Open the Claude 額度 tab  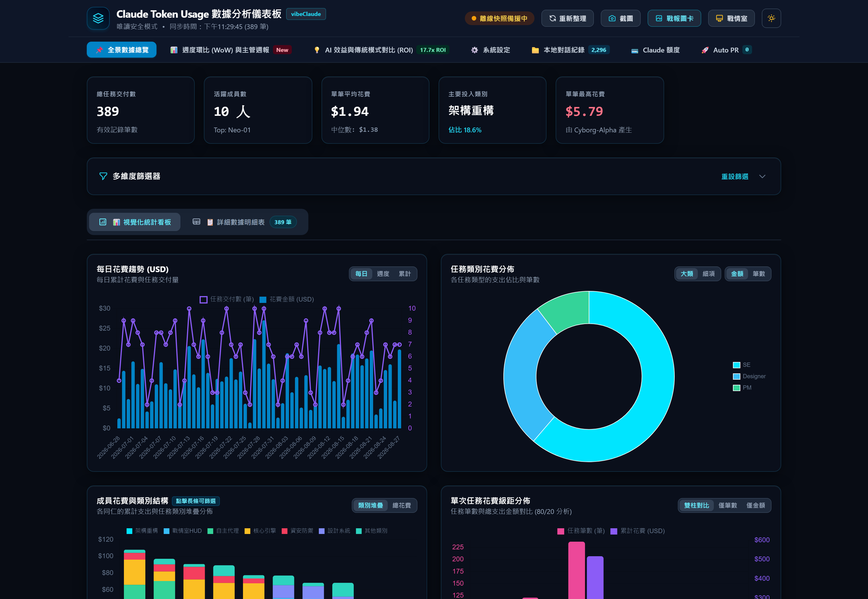pos(655,50)
